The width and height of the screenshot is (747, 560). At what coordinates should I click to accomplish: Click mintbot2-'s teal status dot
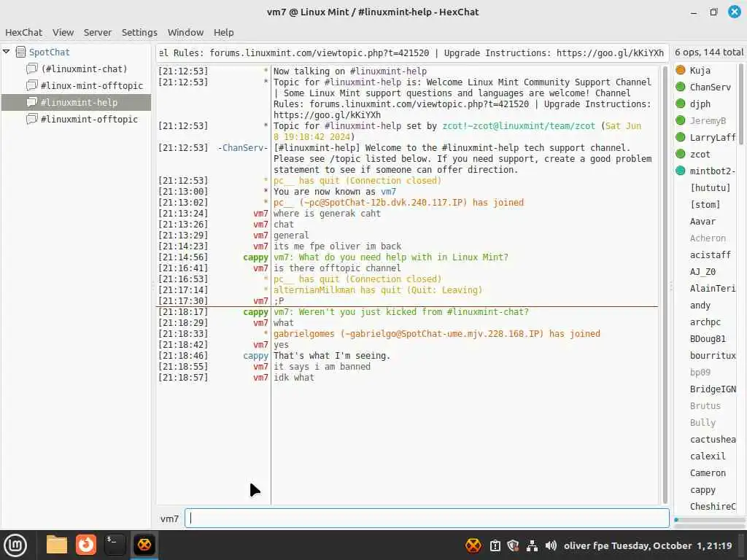[681, 171]
